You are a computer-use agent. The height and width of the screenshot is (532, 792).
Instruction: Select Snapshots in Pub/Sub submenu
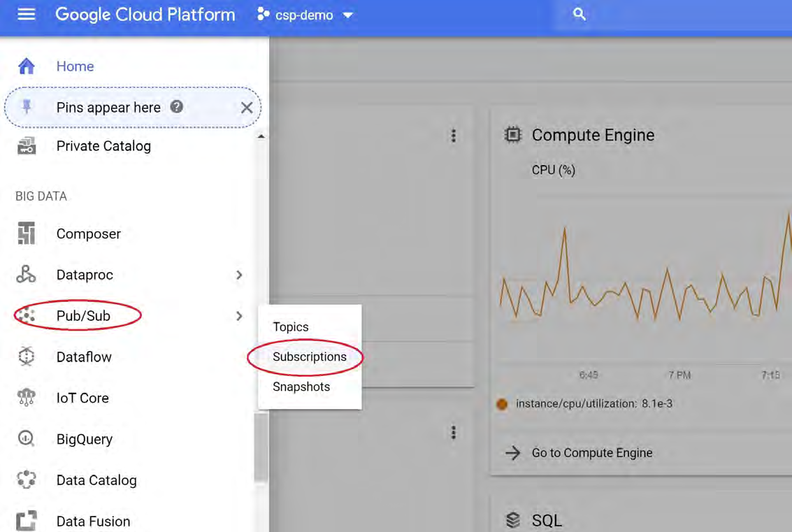(x=301, y=387)
